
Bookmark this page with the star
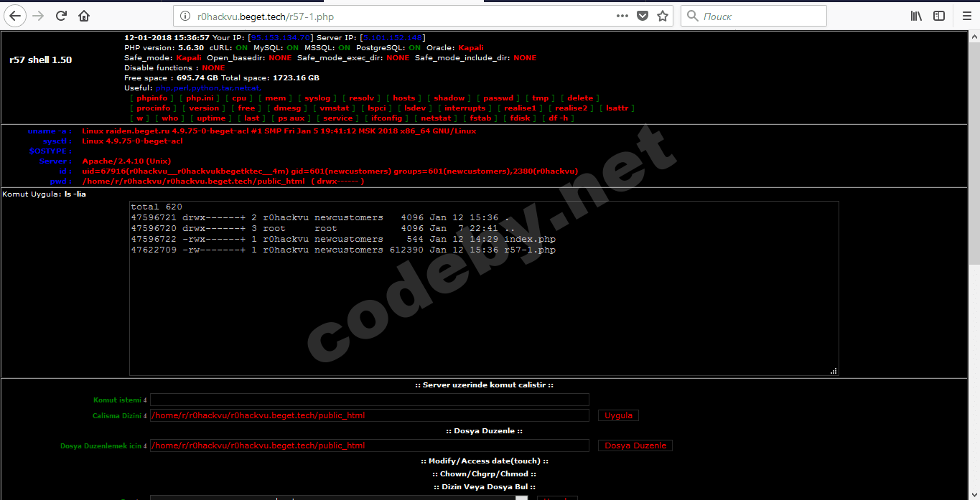click(663, 16)
